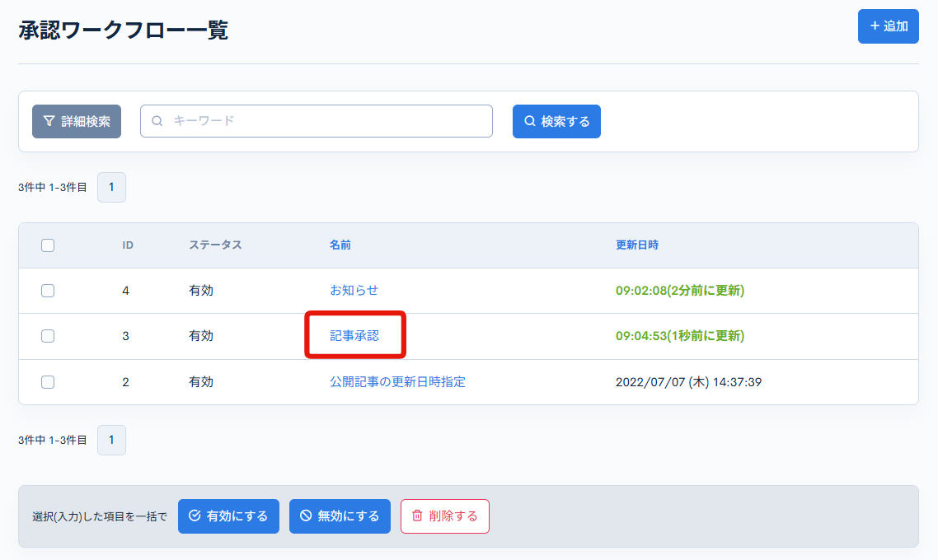Click inside the キーワード search field
This screenshot has height=560, width=938.
click(317, 120)
